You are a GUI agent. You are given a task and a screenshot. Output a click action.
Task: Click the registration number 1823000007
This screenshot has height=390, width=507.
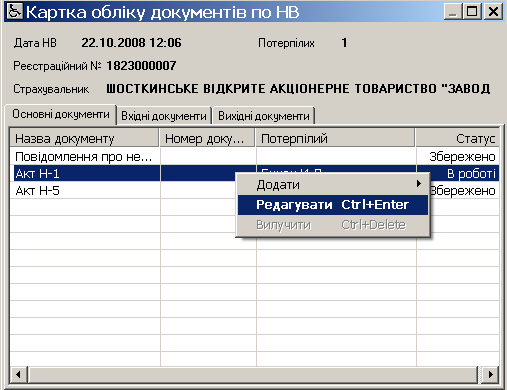click(141, 66)
